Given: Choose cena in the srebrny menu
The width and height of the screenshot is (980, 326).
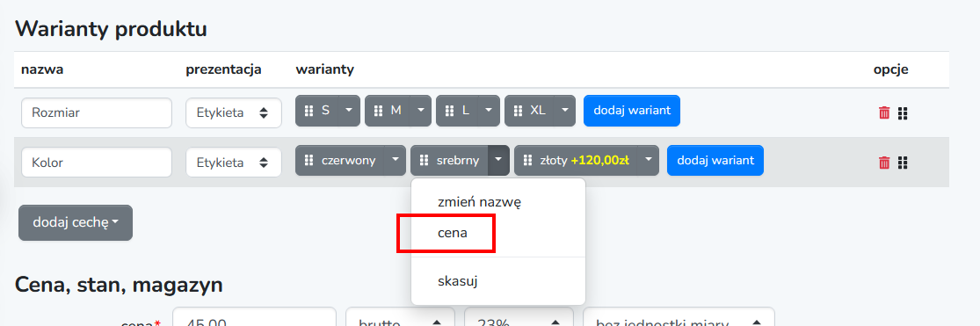Looking at the screenshot, I should point(453,233).
